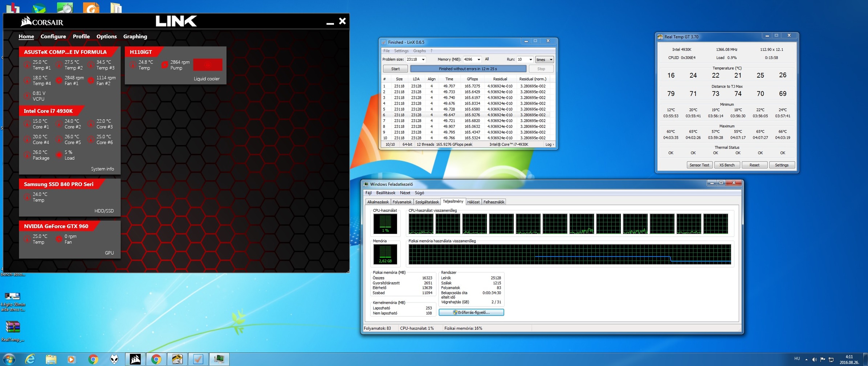Open the Problem size dropdown in LinX

tap(423, 59)
